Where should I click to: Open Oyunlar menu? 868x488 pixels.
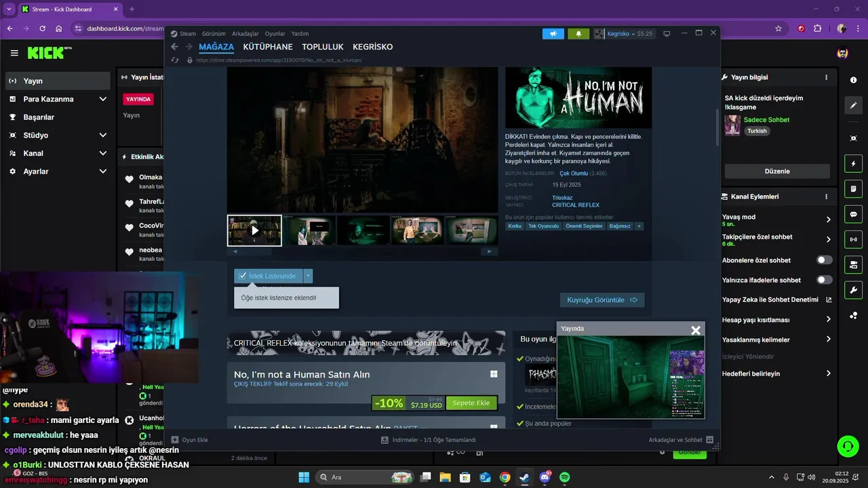(x=275, y=33)
